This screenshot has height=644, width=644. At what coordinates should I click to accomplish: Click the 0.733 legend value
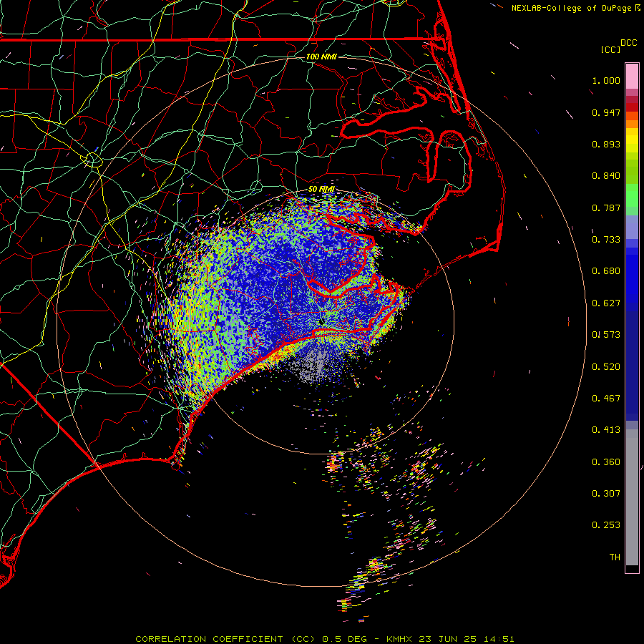(606, 240)
